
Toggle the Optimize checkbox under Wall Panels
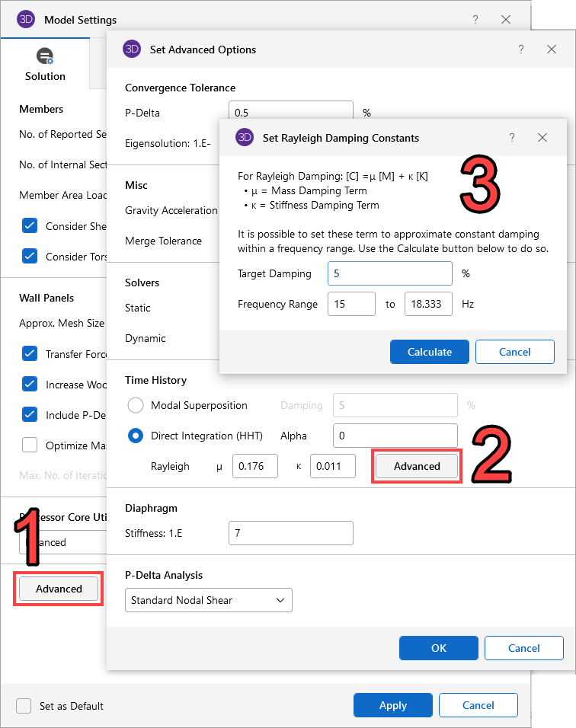[x=30, y=445]
